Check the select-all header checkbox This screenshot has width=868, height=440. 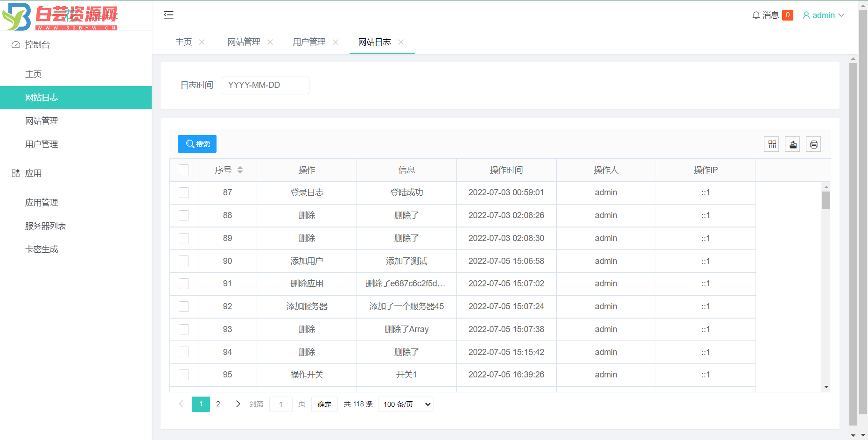pos(184,170)
